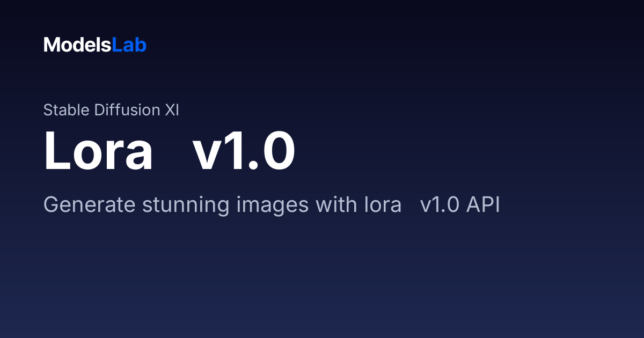The height and width of the screenshot is (338, 644).
Task: Click the ModelsLab logo
Action: pyautogui.click(x=95, y=45)
